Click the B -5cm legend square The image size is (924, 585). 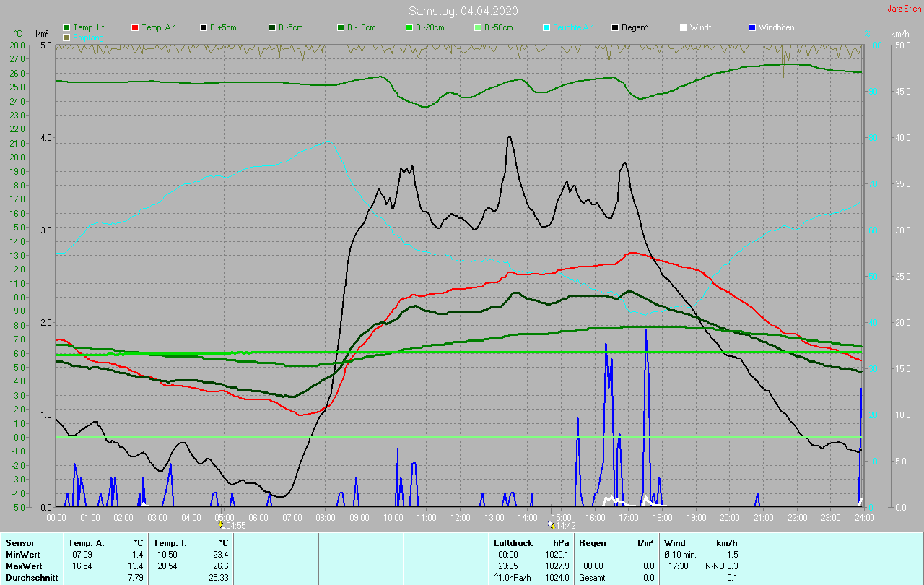[272, 27]
